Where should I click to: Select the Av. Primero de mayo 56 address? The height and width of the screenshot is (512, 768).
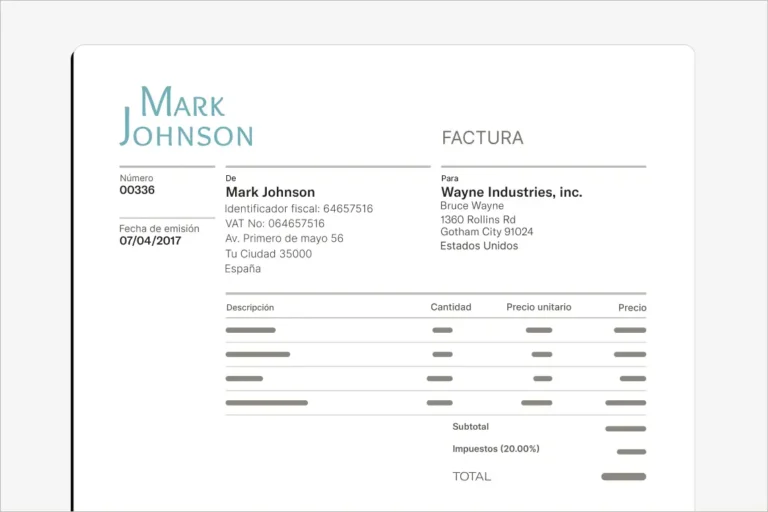click(284, 239)
